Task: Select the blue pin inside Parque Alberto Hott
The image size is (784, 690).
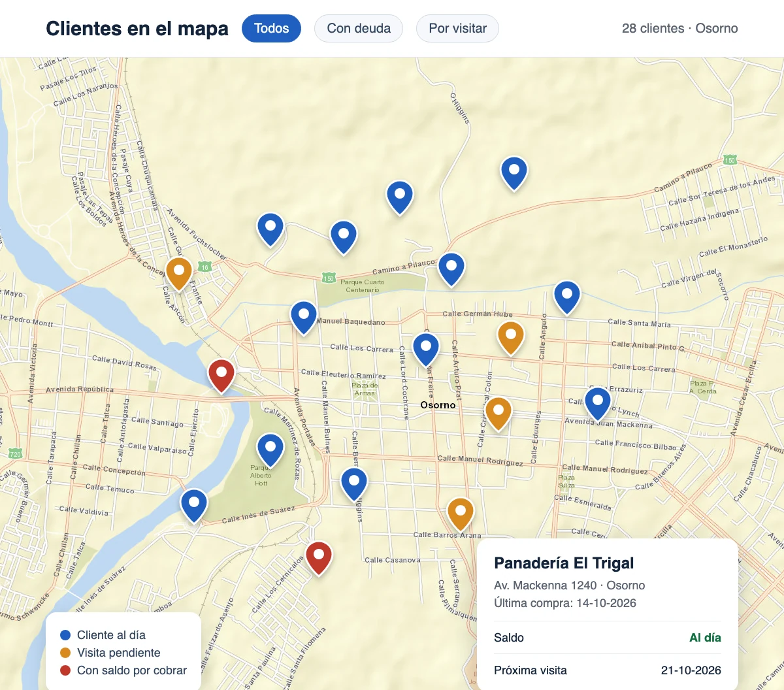Action: pyautogui.click(x=270, y=450)
